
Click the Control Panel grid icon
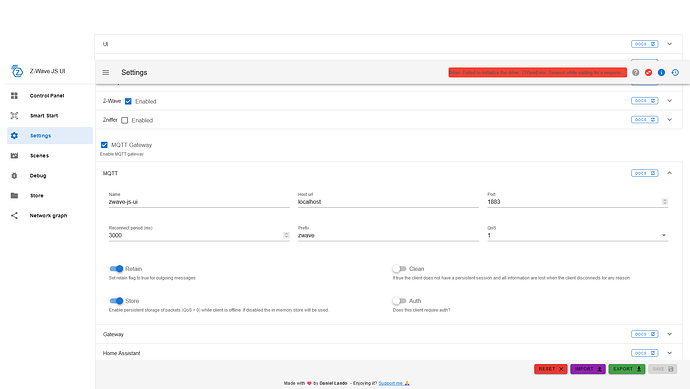pos(14,95)
